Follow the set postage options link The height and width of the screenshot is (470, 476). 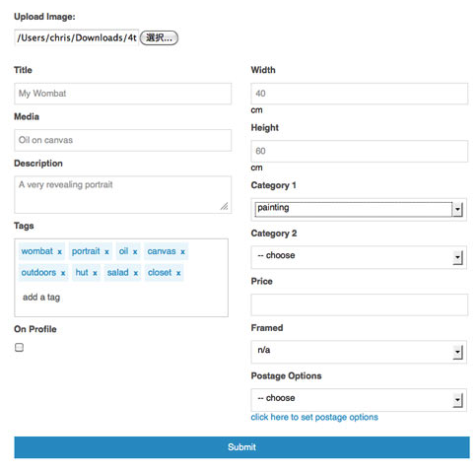tap(314, 417)
